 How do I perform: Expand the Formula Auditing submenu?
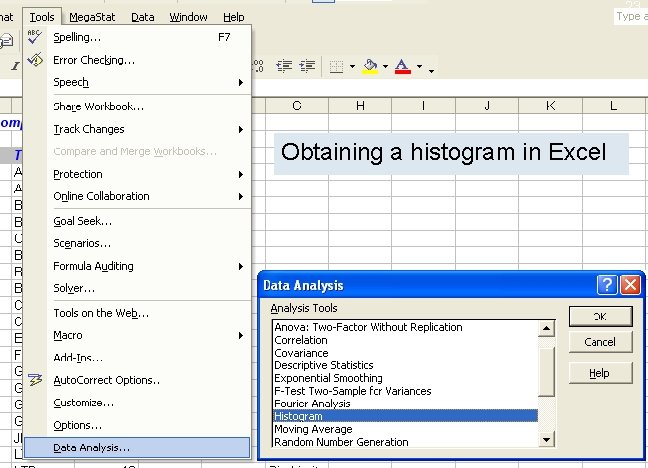pos(241,267)
